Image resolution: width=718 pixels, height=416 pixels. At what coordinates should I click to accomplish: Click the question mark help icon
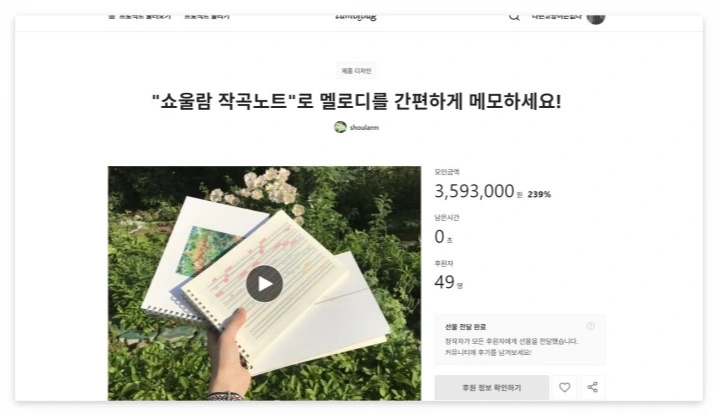(x=590, y=326)
